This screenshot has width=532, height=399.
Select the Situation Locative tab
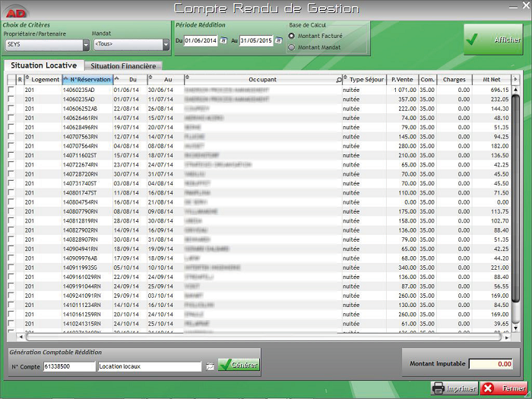(x=43, y=66)
